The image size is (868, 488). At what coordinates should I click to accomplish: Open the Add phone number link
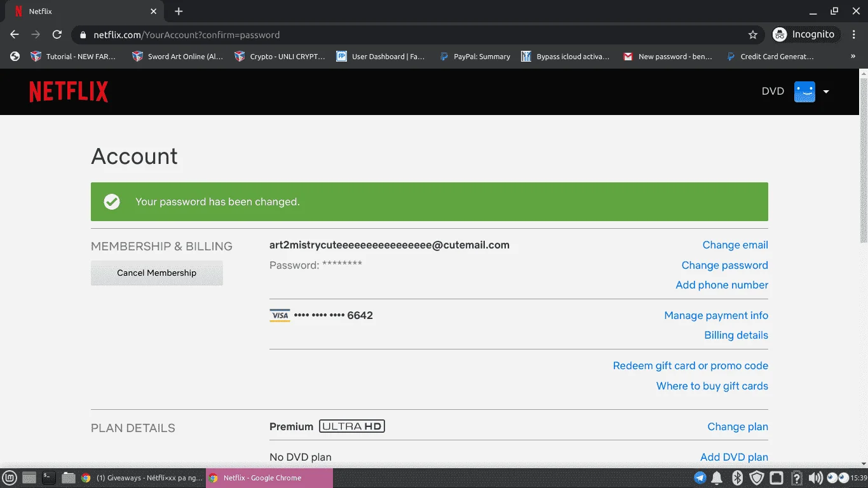(x=722, y=285)
